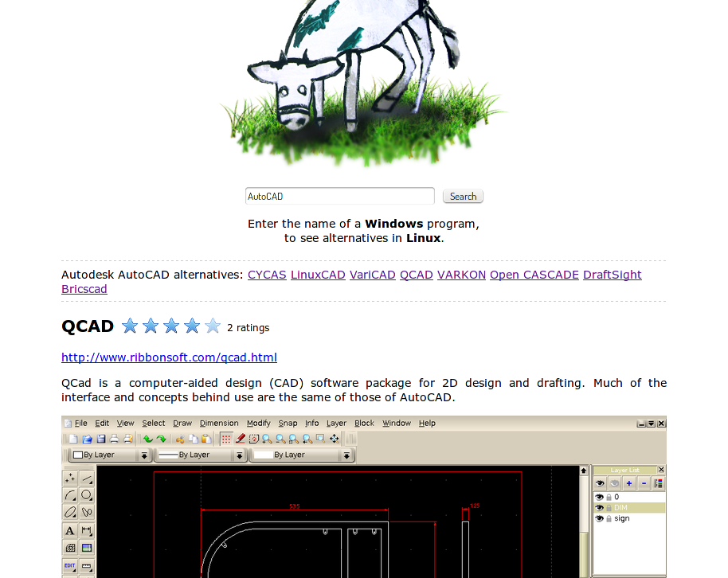Screen dimensions: 728x578
Task: Click the drawing area scroll-up arrow
Action: tap(584, 471)
